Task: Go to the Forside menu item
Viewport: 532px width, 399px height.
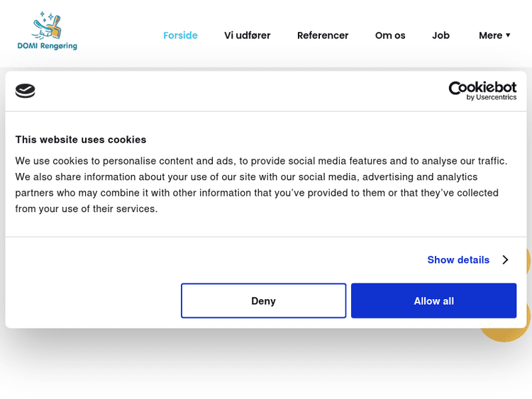Action: pyautogui.click(x=180, y=35)
